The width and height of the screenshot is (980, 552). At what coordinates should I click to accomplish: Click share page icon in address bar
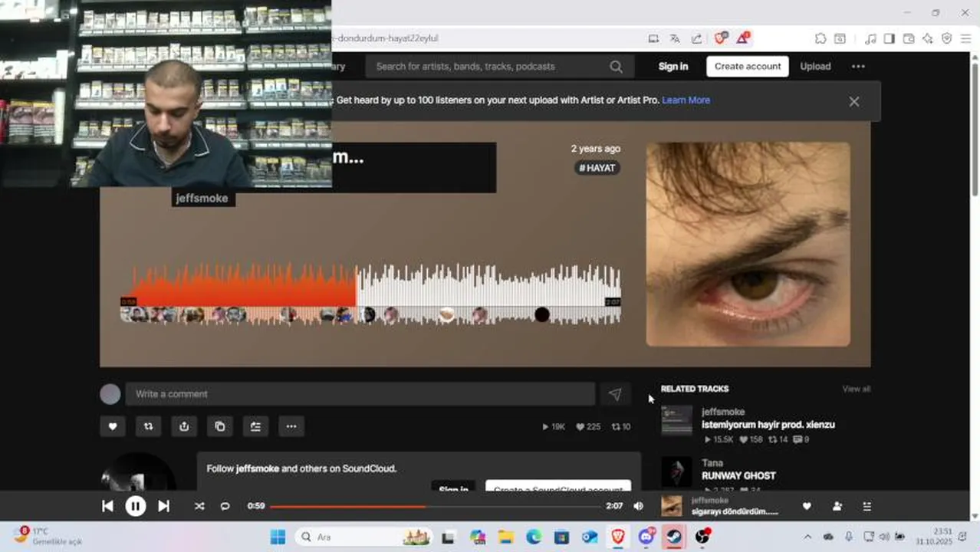tap(696, 38)
